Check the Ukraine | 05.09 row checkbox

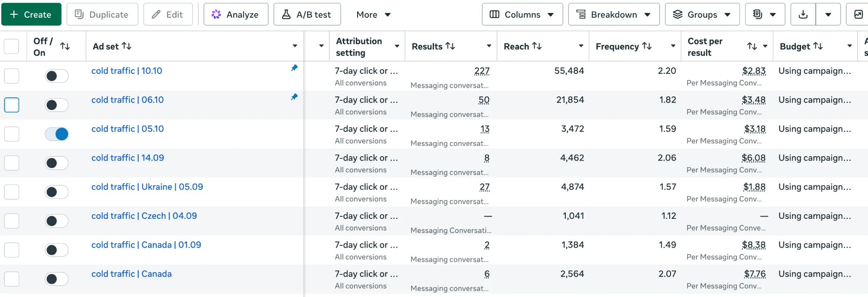pyautogui.click(x=11, y=192)
